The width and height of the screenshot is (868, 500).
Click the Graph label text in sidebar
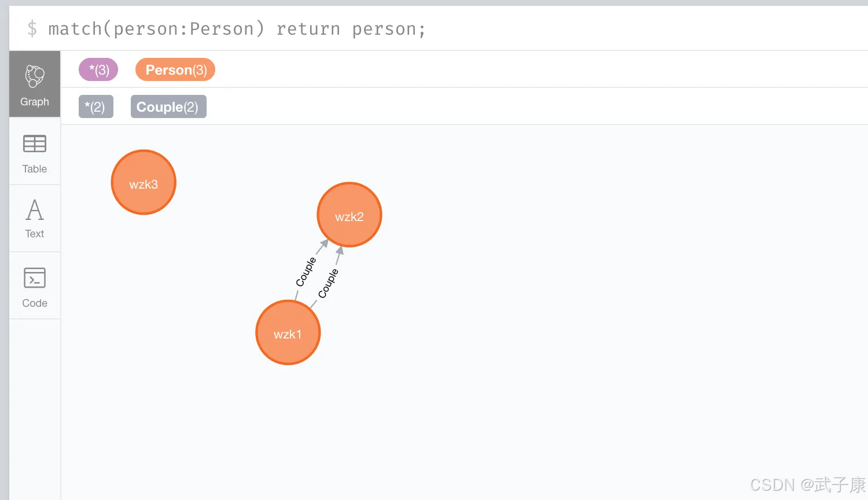[34, 102]
